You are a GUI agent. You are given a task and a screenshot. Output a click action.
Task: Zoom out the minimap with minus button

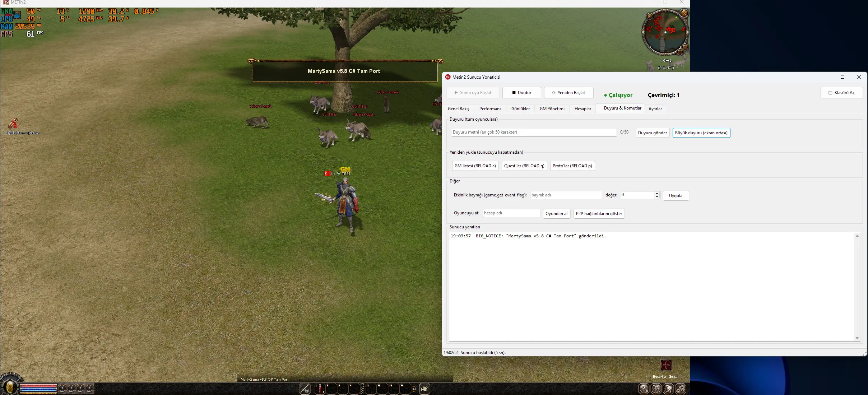pyautogui.click(x=685, y=47)
